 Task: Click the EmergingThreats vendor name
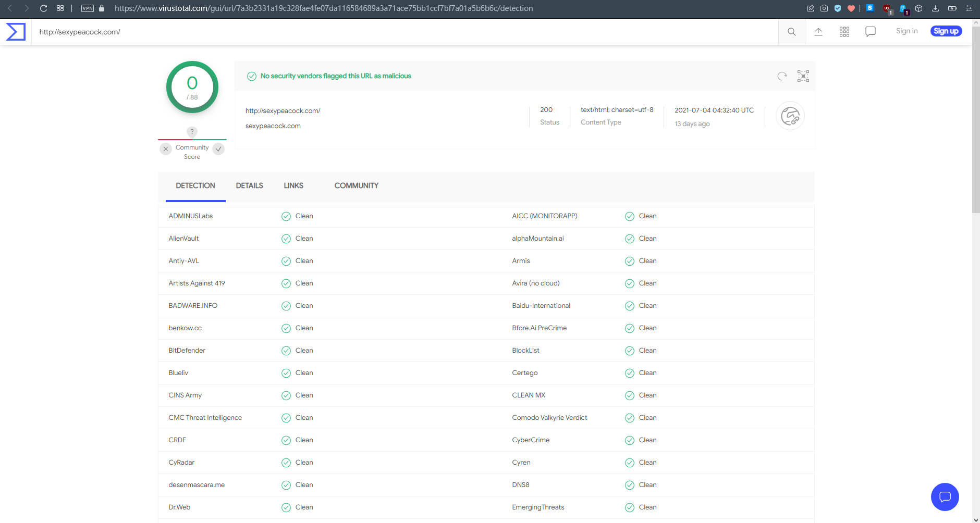tap(538, 507)
